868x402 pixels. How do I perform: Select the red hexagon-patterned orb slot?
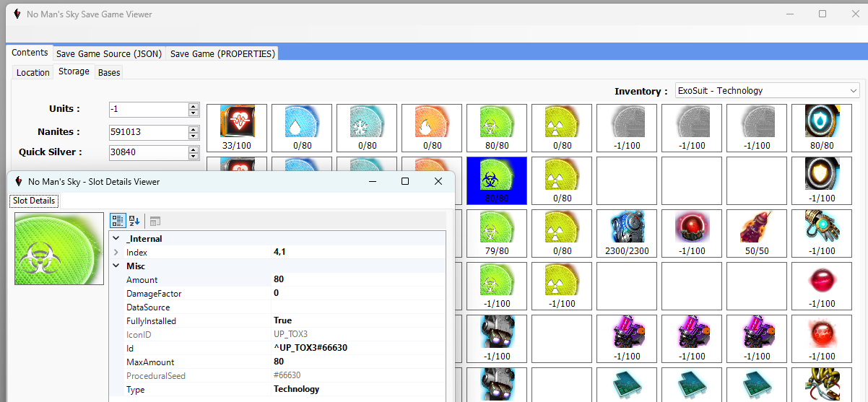(x=822, y=338)
